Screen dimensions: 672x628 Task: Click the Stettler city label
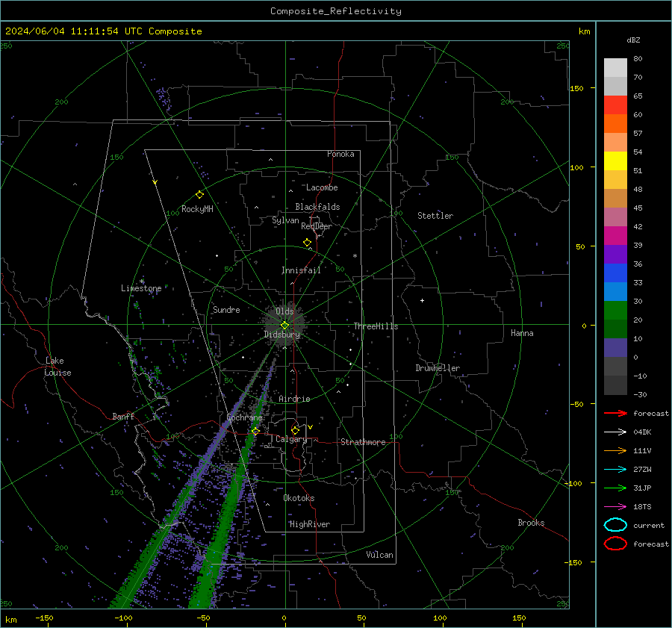[x=435, y=216]
